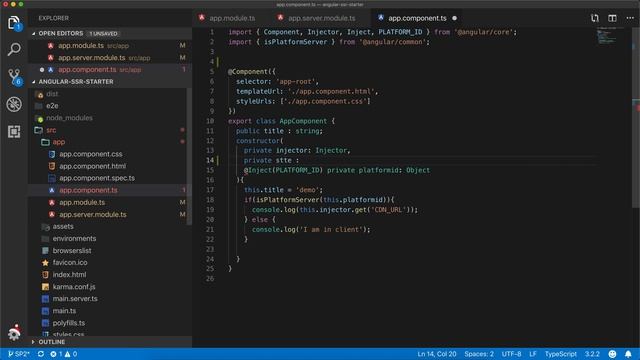Click Ln 14, Col 20 in status bar

[436, 354]
